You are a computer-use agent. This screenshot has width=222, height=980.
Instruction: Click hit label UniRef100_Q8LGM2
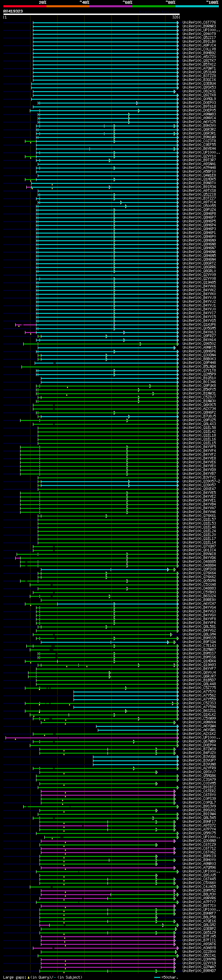(x=199, y=925)
